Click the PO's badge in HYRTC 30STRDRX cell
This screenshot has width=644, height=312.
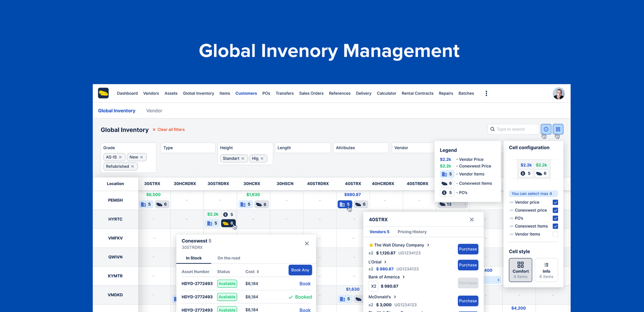pyautogui.click(x=228, y=214)
